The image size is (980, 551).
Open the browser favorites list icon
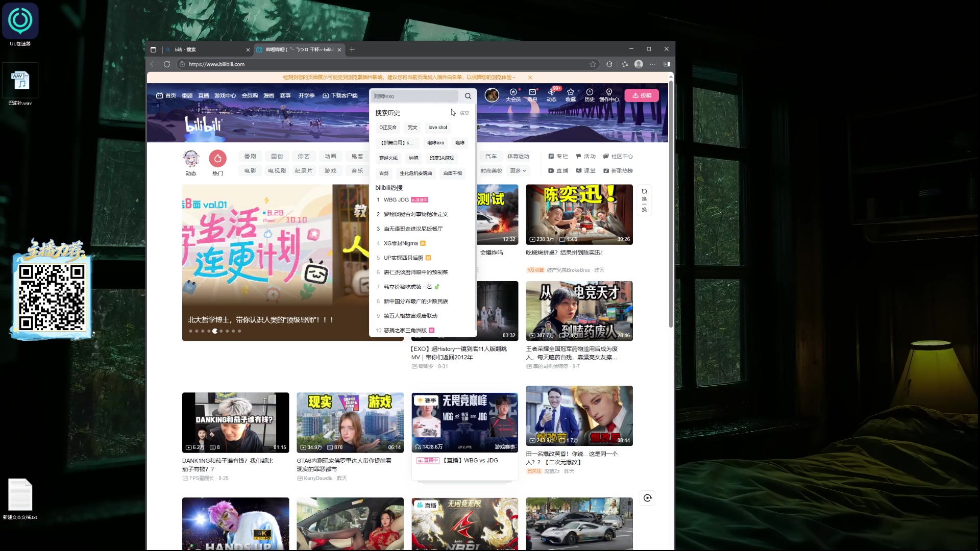[x=625, y=64]
